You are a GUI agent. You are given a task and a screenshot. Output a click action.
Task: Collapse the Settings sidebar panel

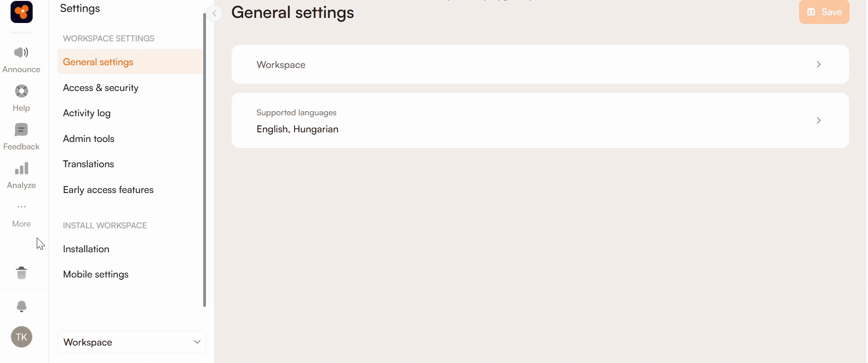click(214, 13)
